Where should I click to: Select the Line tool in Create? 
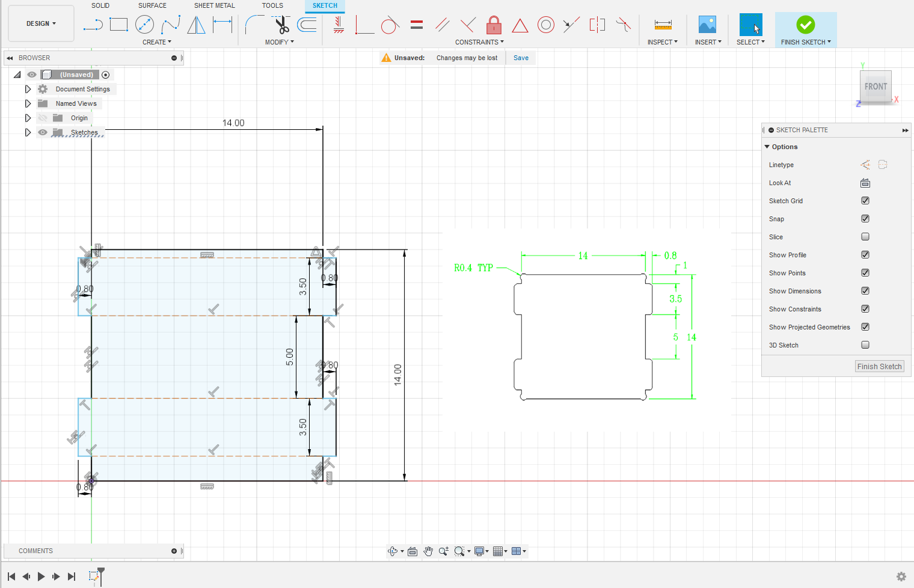(x=93, y=25)
